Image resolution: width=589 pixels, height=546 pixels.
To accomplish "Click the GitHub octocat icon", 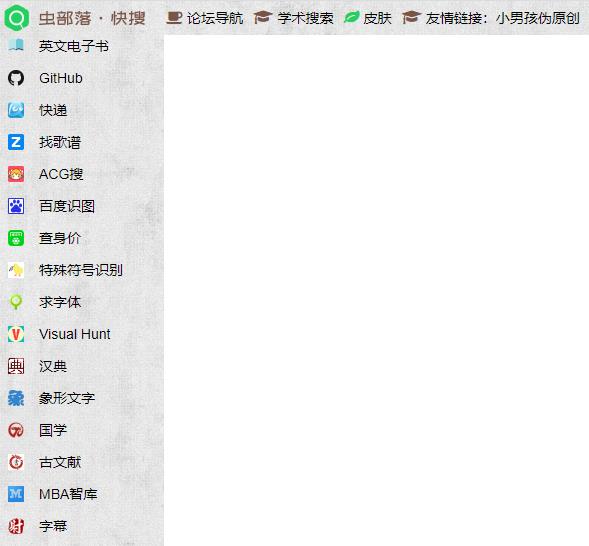I will 16,78.
